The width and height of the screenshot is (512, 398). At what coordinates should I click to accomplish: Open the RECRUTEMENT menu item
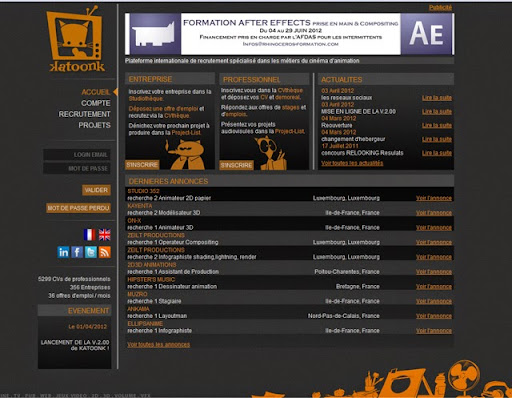point(84,114)
